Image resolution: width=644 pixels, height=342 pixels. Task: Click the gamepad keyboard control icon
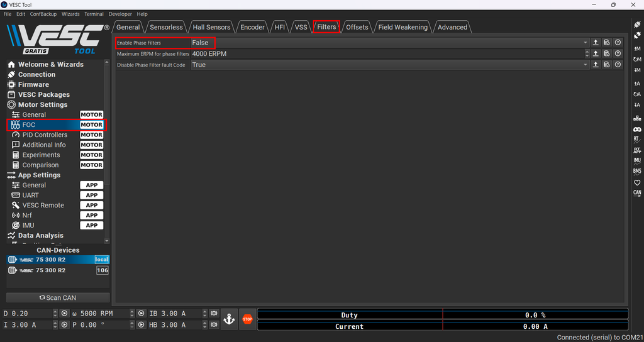coord(637,129)
